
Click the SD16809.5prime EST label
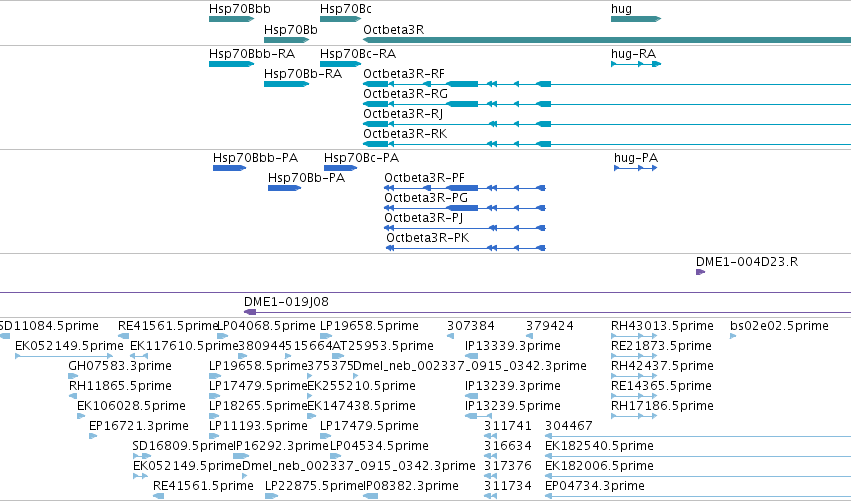pyautogui.click(x=183, y=446)
